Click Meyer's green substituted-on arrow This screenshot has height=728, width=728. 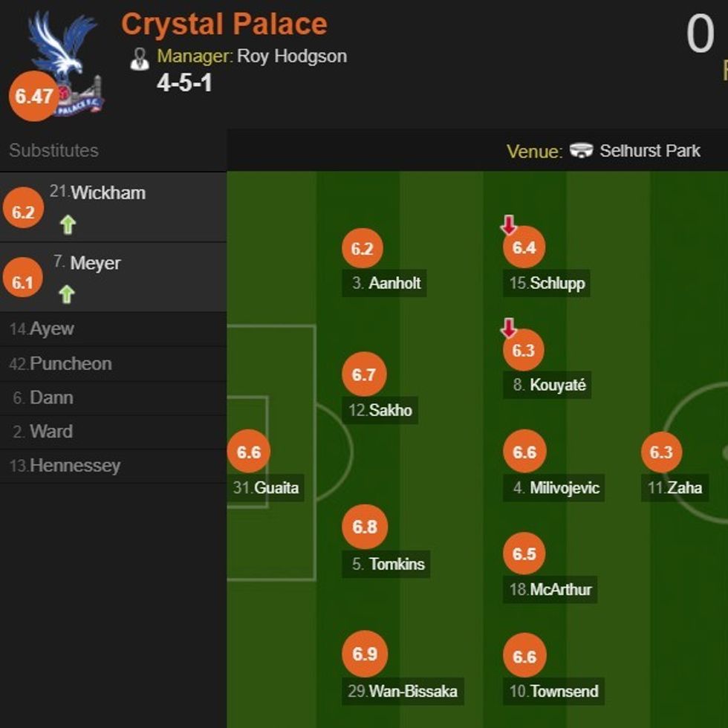66,294
